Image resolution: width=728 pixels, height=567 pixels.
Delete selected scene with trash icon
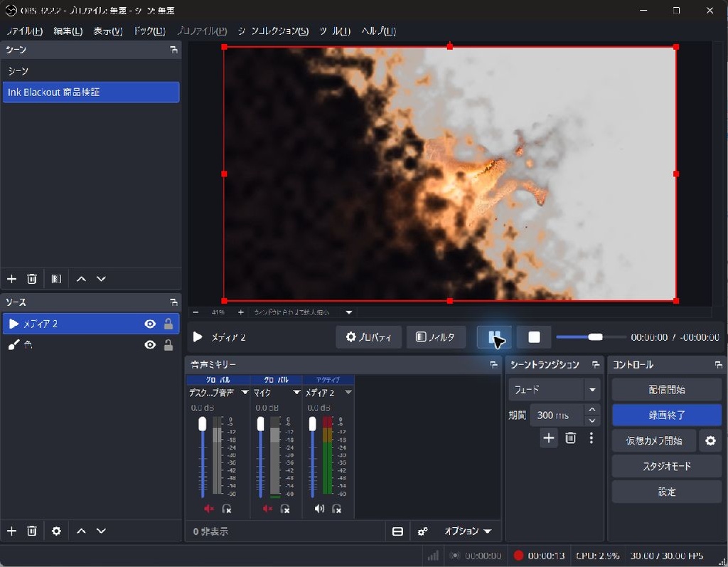pos(31,279)
